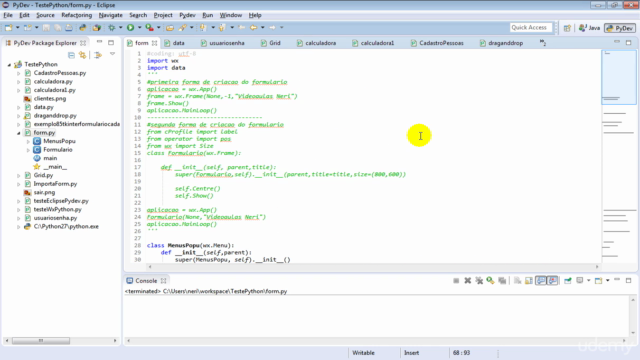Run the script with the green play button
Screen dimensions: 640x360
[x=131, y=28]
